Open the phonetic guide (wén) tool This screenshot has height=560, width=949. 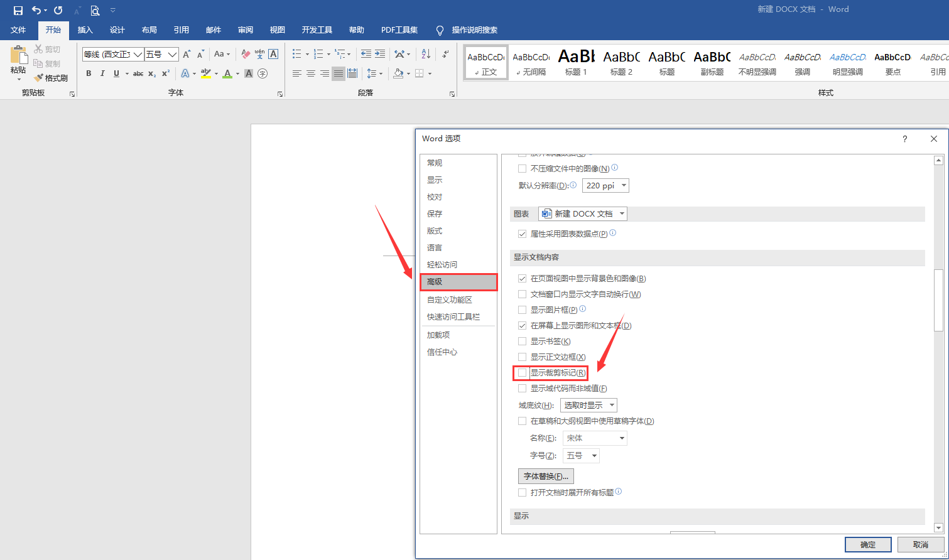[259, 55]
